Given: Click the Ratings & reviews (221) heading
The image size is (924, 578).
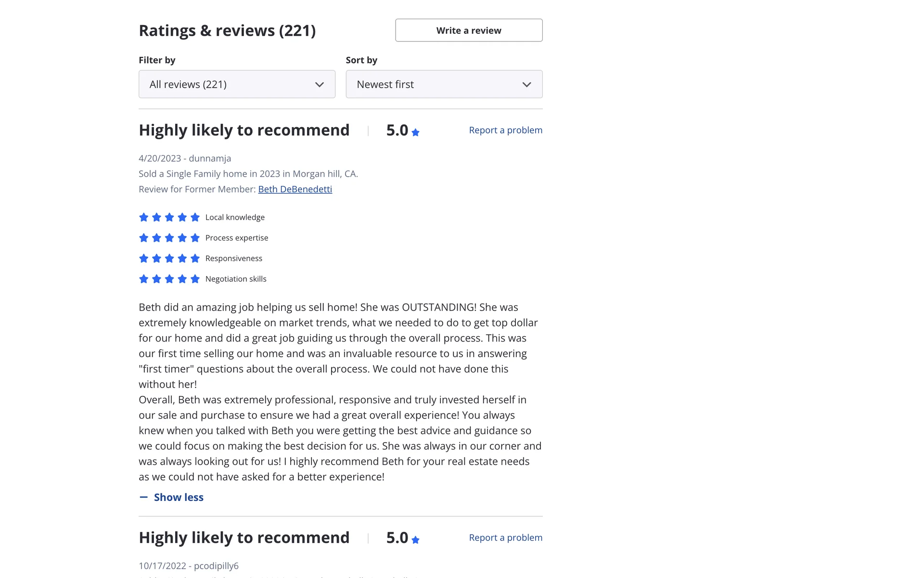Looking at the screenshot, I should pyautogui.click(x=227, y=30).
